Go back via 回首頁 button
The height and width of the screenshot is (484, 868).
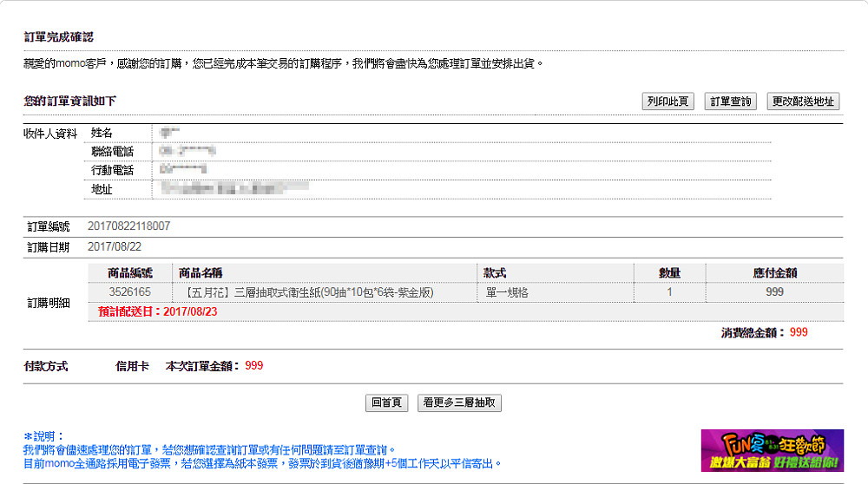pos(386,402)
